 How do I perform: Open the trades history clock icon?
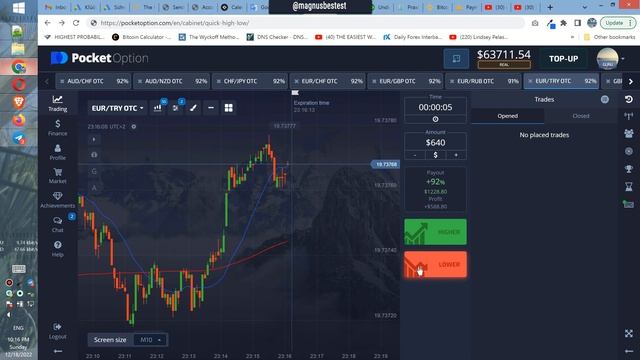click(629, 99)
